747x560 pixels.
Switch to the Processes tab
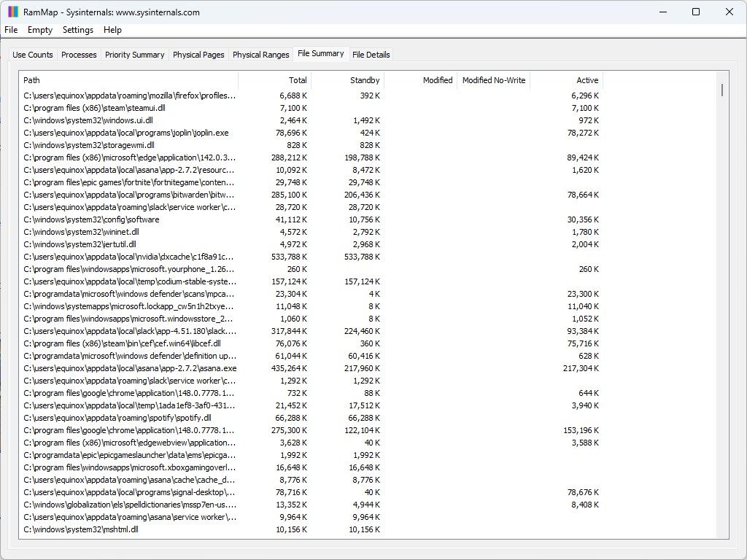79,55
